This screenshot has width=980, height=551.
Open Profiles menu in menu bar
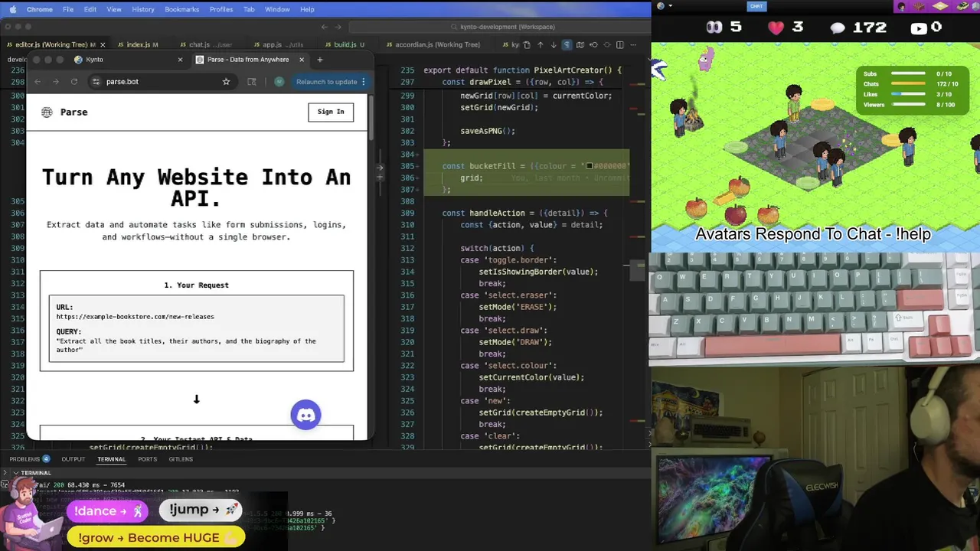pos(221,9)
